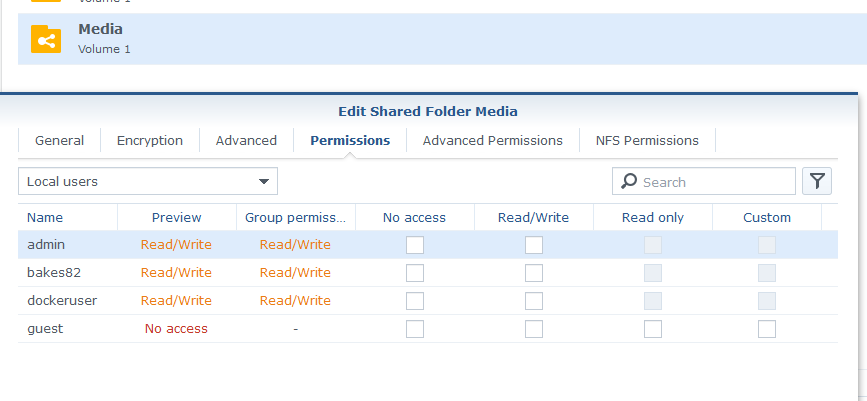The height and width of the screenshot is (401, 867).
Task: Check No access for admin
Action: tap(415, 245)
